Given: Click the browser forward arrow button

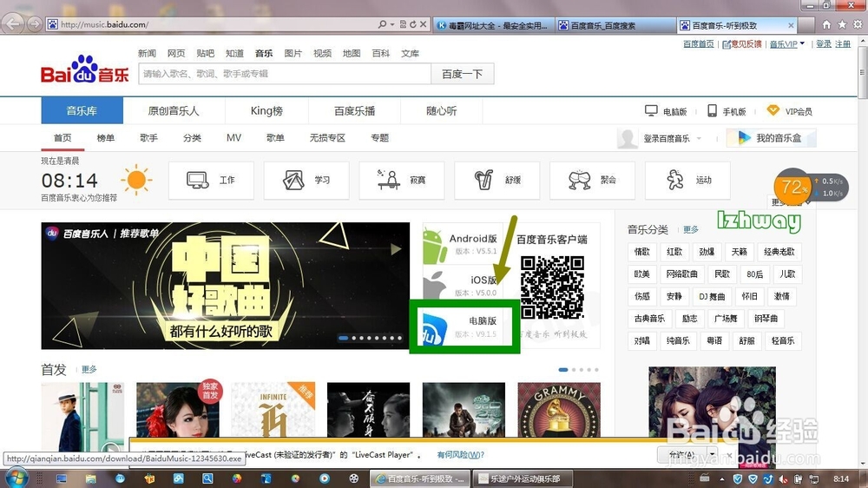Looking at the screenshot, I should [35, 24].
